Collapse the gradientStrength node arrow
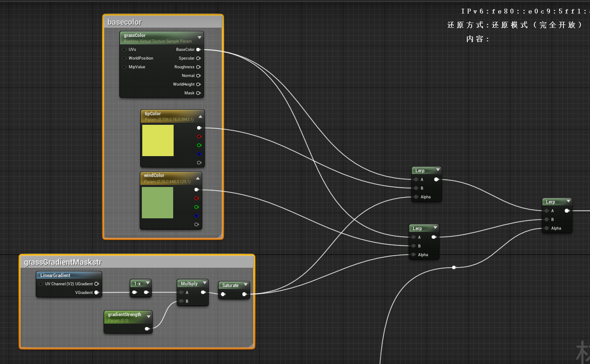Viewport: 590px width, 364px height. tap(148, 317)
